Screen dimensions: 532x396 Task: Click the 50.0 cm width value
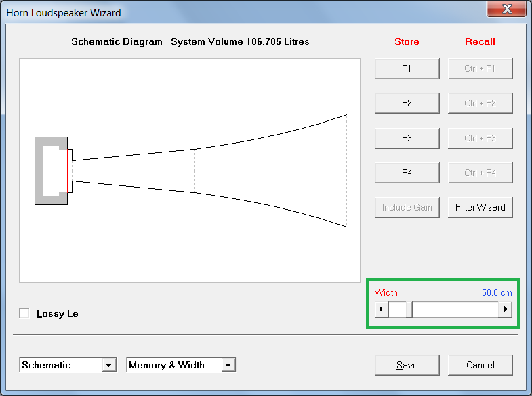(497, 292)
